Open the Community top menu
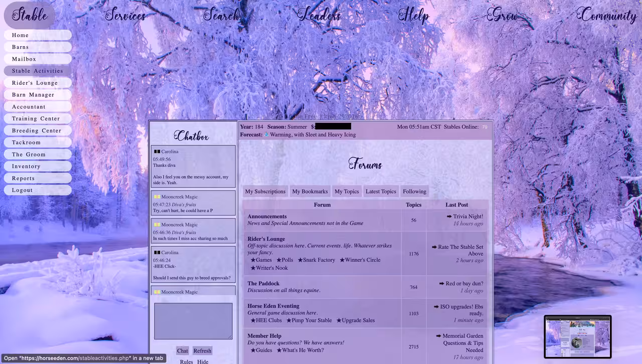 [606, 15]
